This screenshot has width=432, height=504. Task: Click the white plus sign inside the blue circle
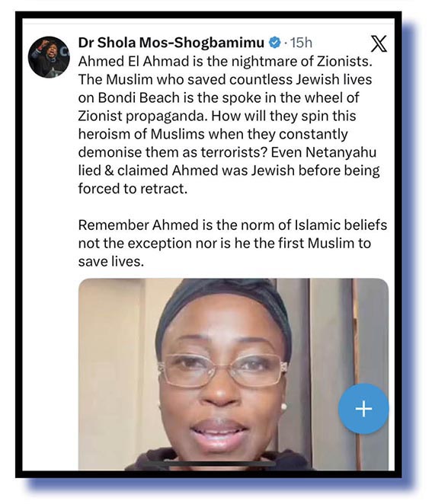[x=363, y=409]
